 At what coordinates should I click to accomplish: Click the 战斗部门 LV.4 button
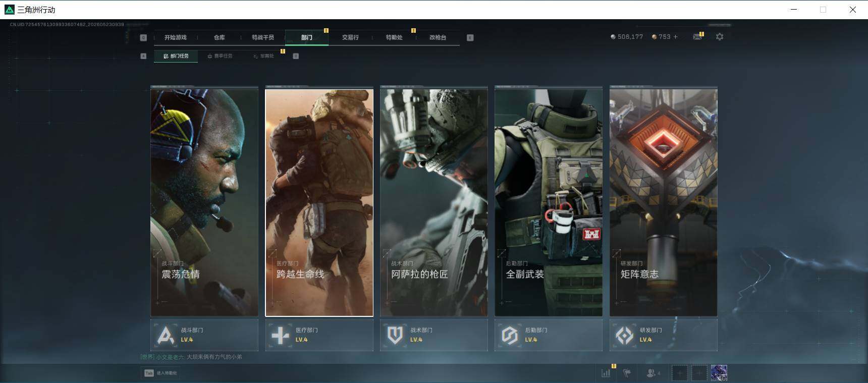coord(204,335)
